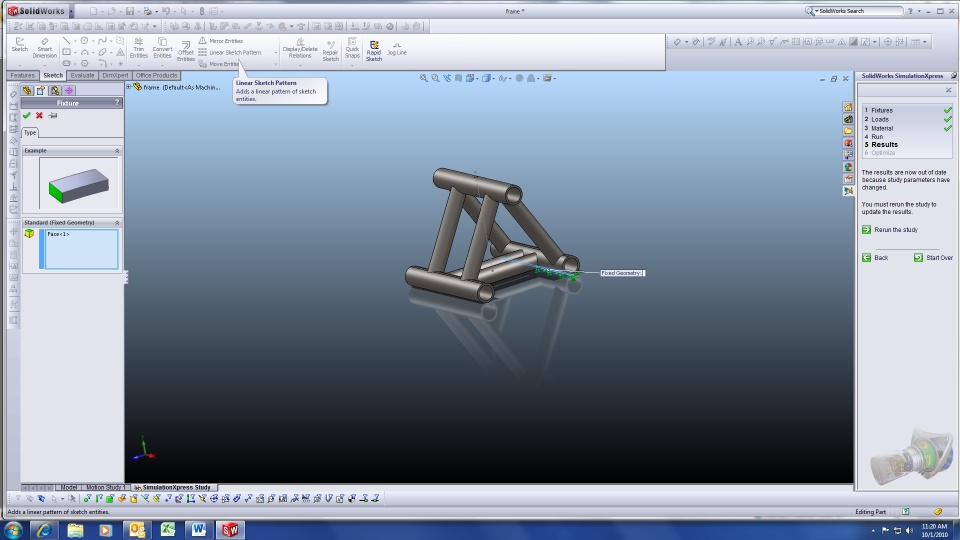This screenshot has width=960, height=540.
Task: Switch to the Model bottom tab
Action: 69,487
